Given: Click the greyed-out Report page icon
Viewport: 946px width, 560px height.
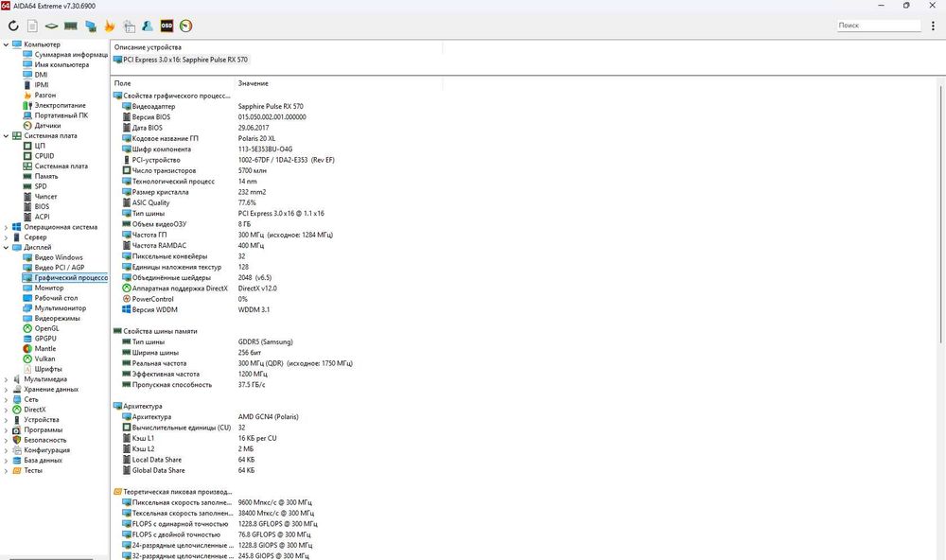Looking at the screenshot, I should tap(32, 26).
